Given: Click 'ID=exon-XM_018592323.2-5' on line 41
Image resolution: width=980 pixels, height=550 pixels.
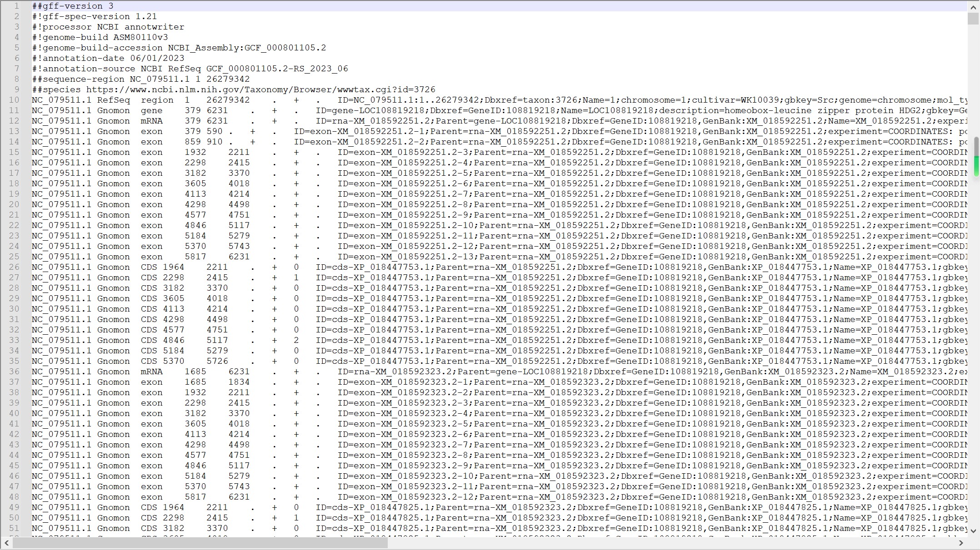Looking at the screenshot, I should 403,424.
